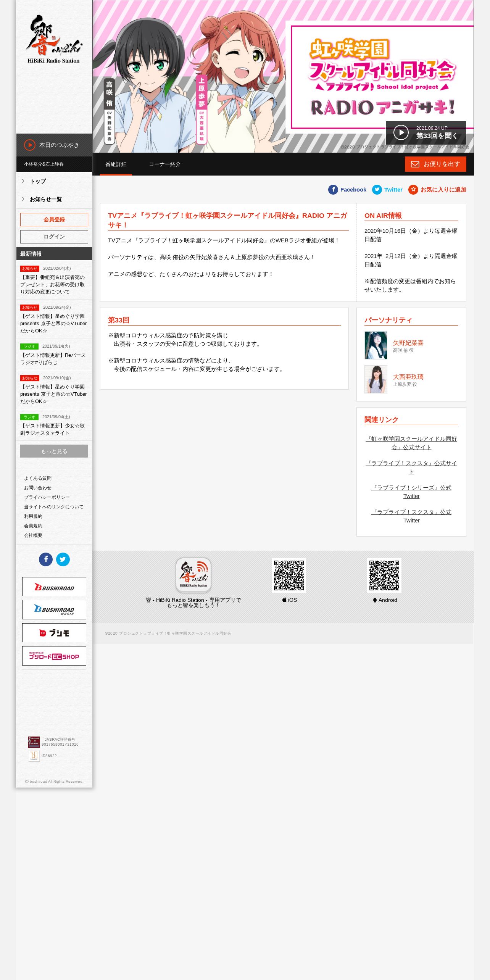Click the ON AIR情報 heading
Screen dimensions: 490x980
pos(383,216)
